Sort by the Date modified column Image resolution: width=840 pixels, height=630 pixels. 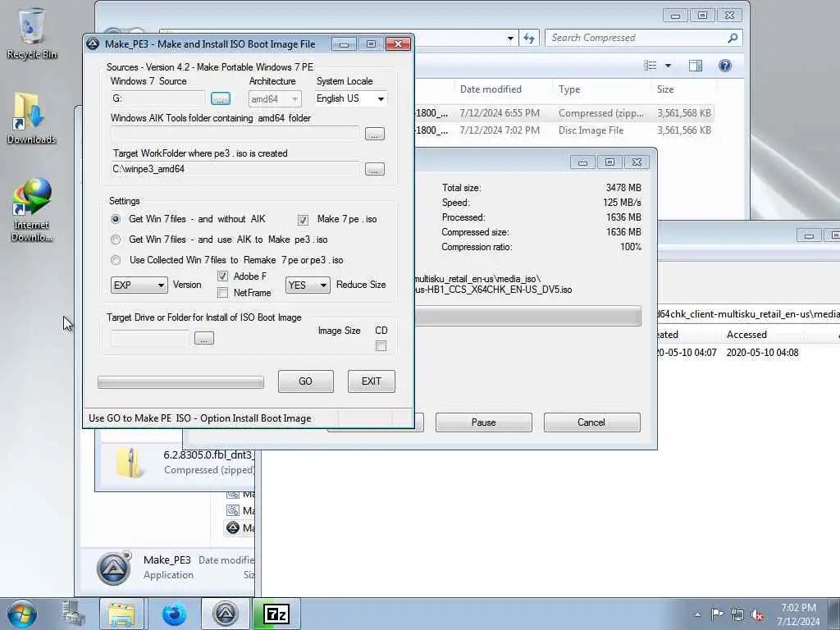[x=491, y=89]
